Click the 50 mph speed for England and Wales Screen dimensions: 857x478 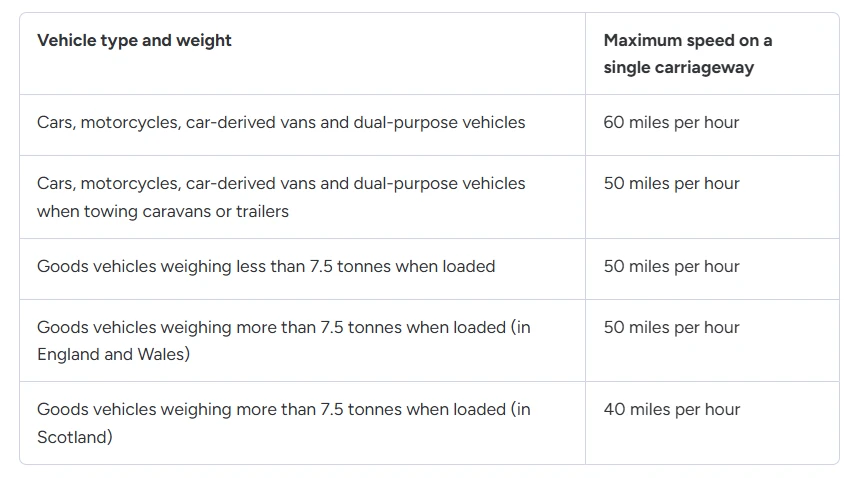tap(671, 328)
